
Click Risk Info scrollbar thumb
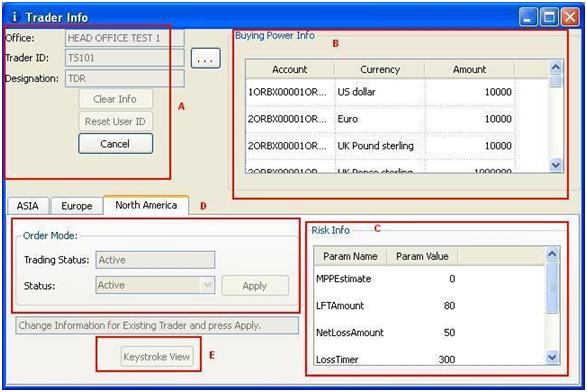tap(552, 288)
